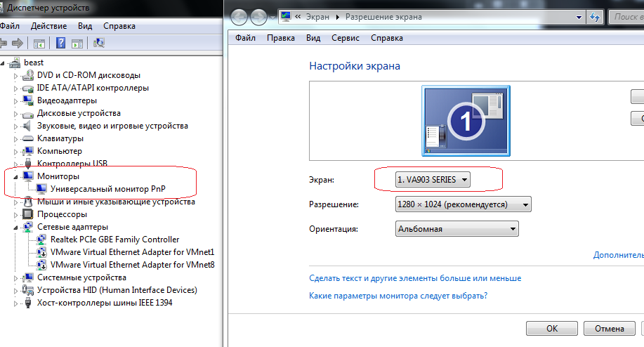Open link Сделать текст и другие элементы больше
This screenshot has width=644, height=347.
click(x=415, y=278)
